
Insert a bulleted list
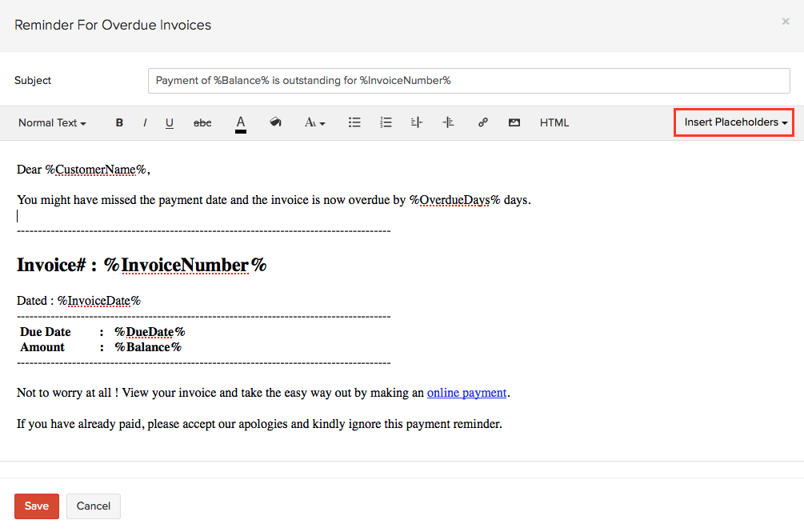(x=354, y=122)
